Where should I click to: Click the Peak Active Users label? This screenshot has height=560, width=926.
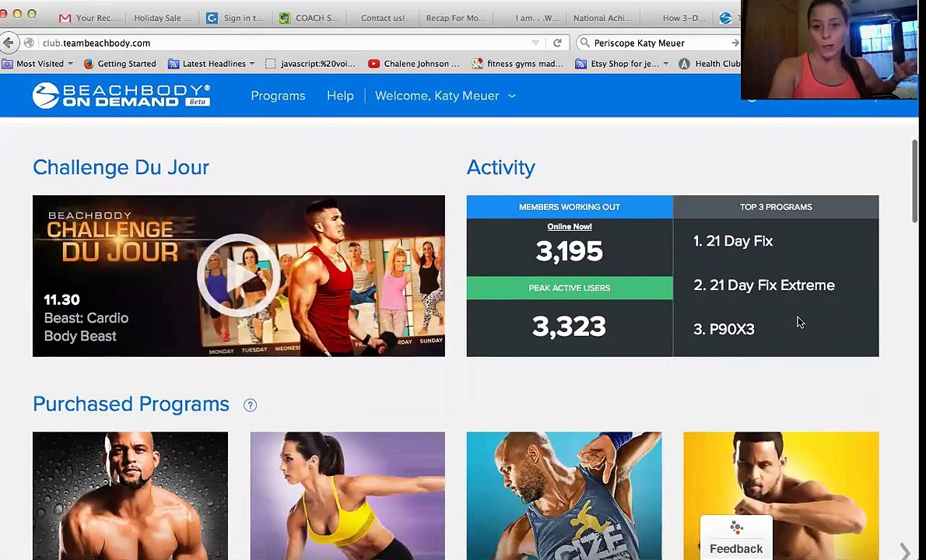(x=570, y=288)
